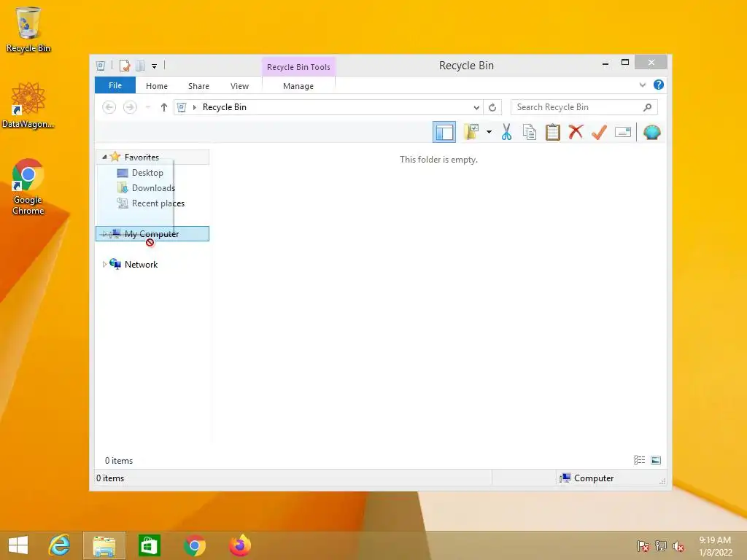747x560 pixels.
Task: Collapse the Favorites tree group
Action: [x=104, y=157]
